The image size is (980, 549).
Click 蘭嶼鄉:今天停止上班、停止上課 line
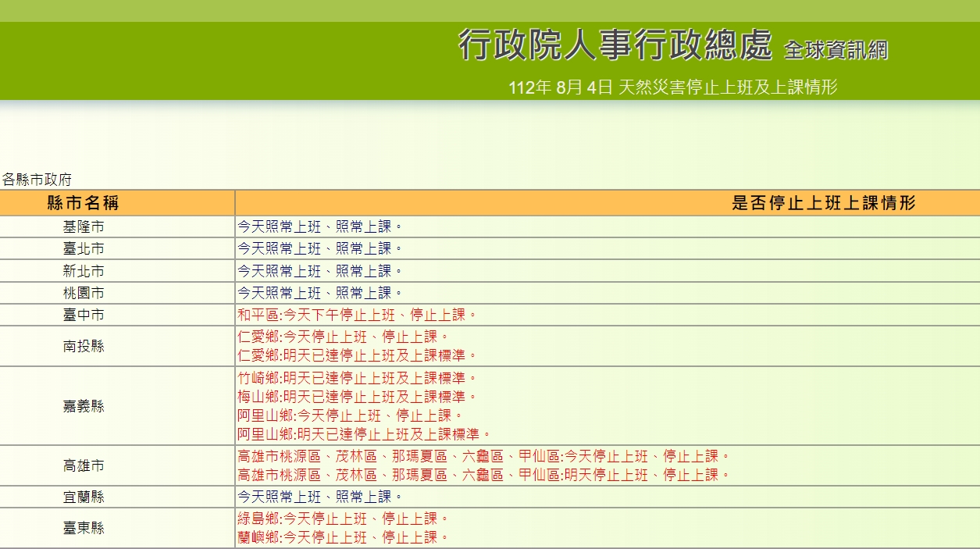(344, 537)
